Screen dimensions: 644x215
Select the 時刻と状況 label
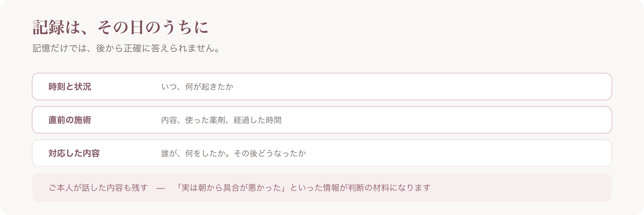70,87
